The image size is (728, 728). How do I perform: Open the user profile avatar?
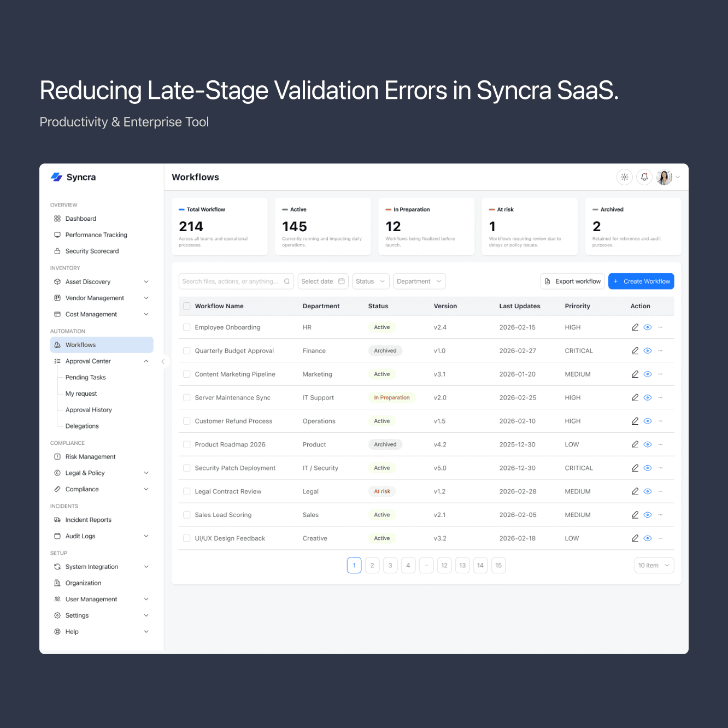664,177
